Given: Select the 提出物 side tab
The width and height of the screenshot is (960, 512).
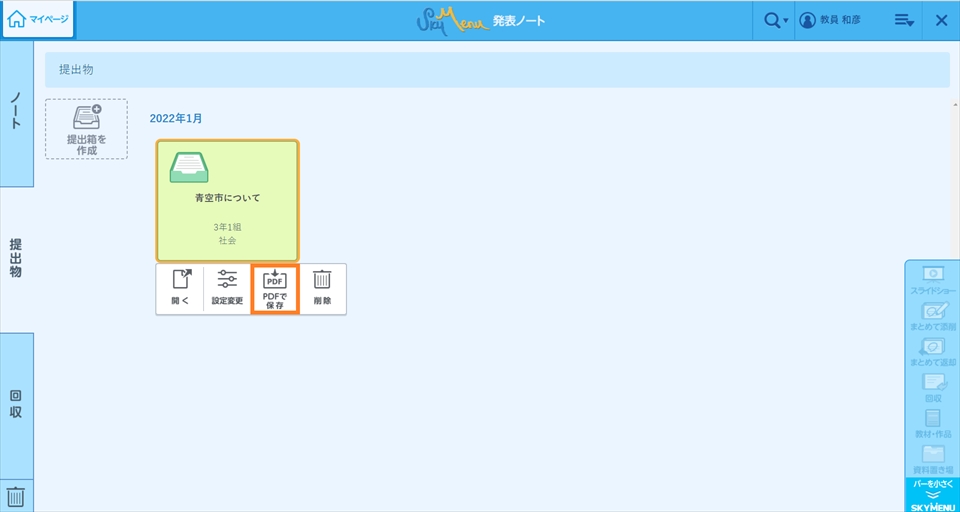Looking at the screenshot, I should (x=16, y=258).
